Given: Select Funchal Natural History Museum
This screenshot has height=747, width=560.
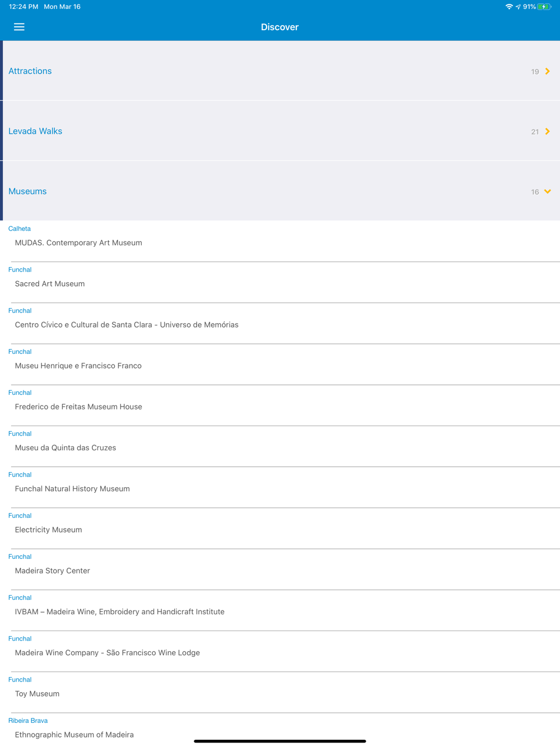Looking at the screenshot, I should tap(280, 488).
